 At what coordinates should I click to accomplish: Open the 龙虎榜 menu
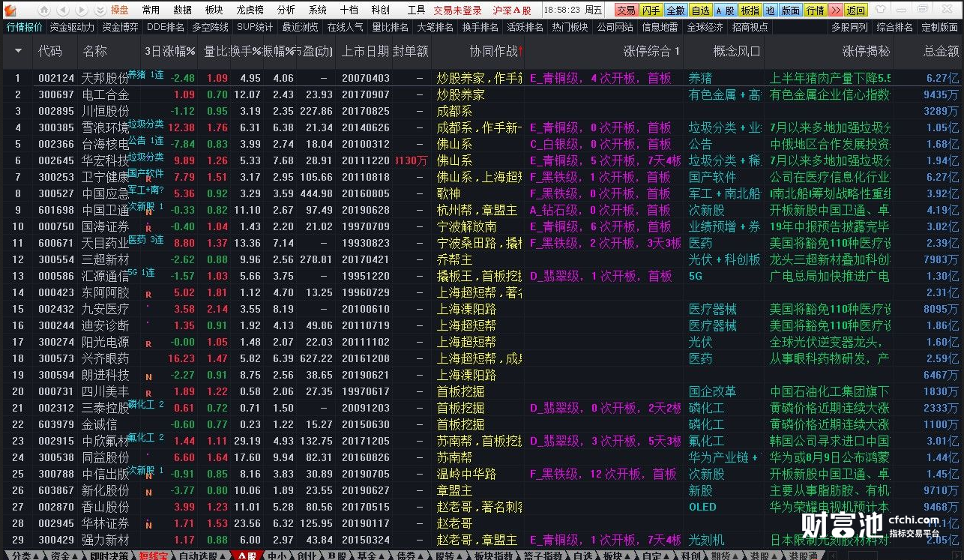(x=250, y=10)
